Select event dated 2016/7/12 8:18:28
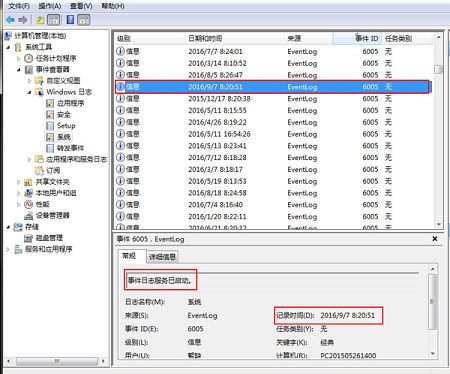Image resolution: width=450 pixels, height=374 pixels. pyautogui.click(x=274, y=158)
